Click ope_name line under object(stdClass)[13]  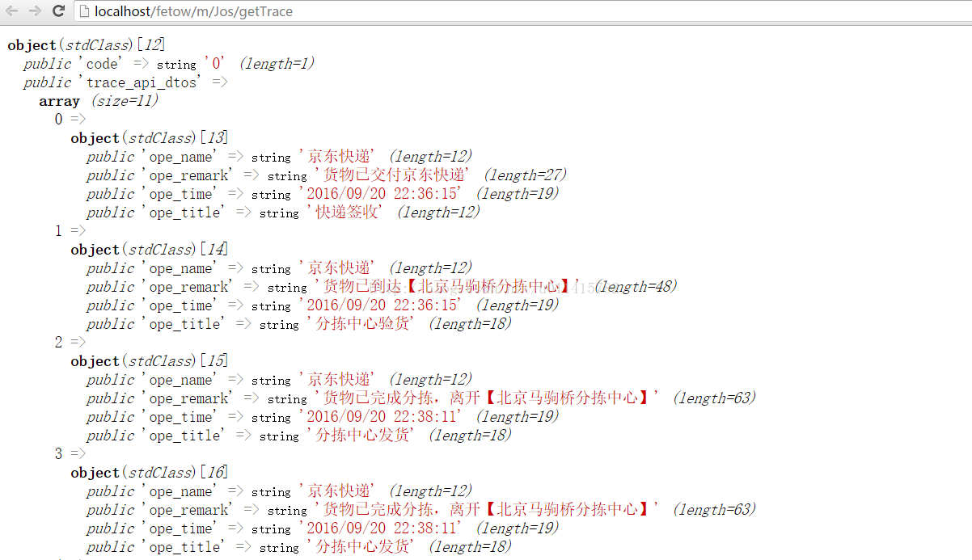279,157
